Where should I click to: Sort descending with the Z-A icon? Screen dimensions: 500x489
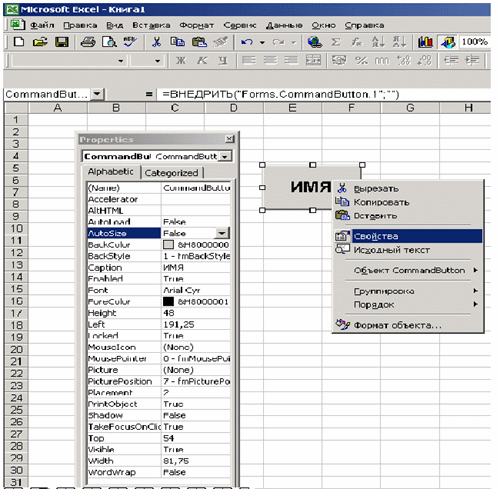(399, 42)
